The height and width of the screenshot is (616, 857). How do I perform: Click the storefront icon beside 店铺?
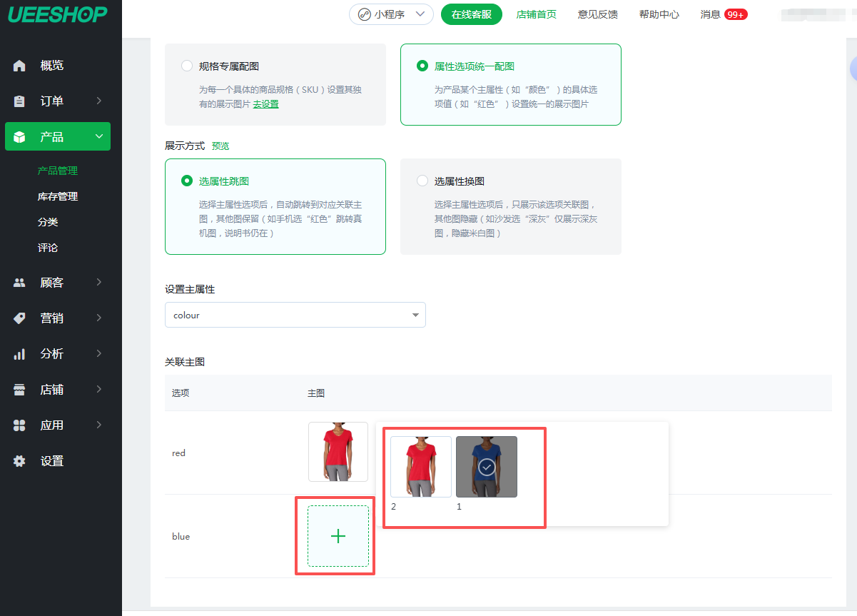20,390
